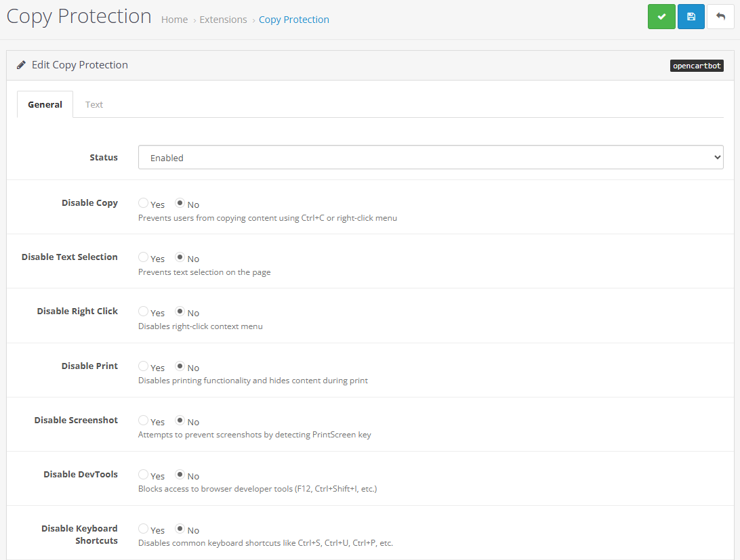Viewport: 740px width, 560px height.
Task: Open the Status dropdown
Action: click(430, 158)
